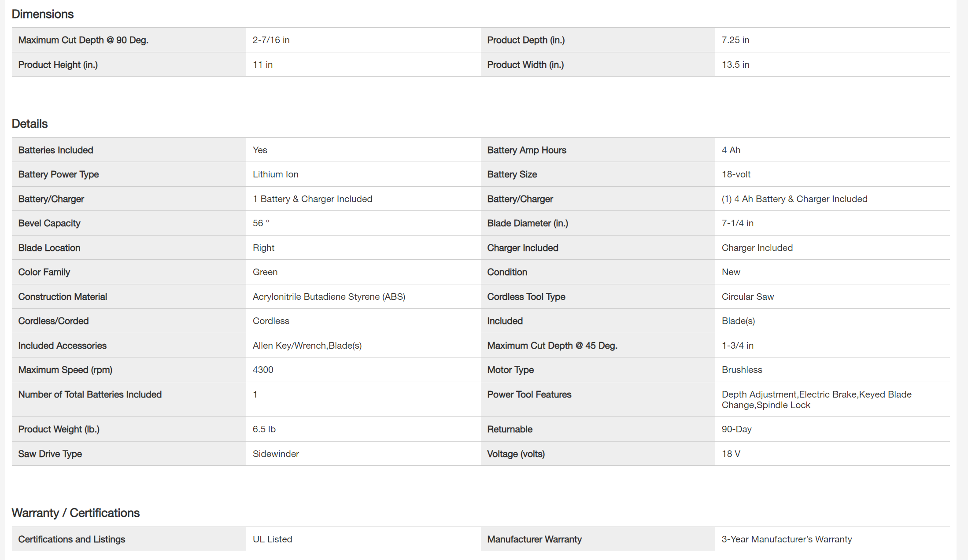
Task: Select the Brushless motor type value
Action: point(742,370)
